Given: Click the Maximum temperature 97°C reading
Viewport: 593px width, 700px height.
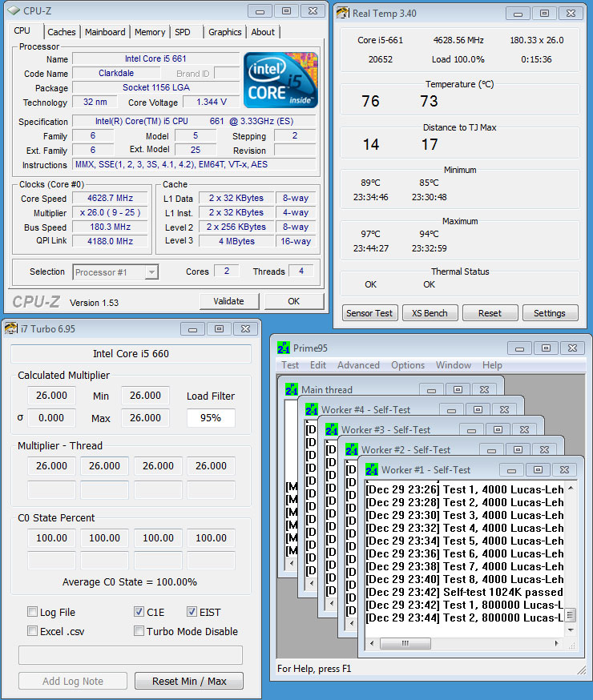Looking at the screenshot, I should click(x=370, y=234).
